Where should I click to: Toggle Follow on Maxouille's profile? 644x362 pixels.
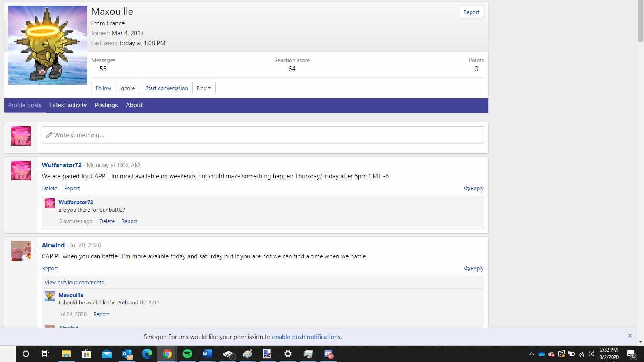pyautogui.click(x=103, y=88)
